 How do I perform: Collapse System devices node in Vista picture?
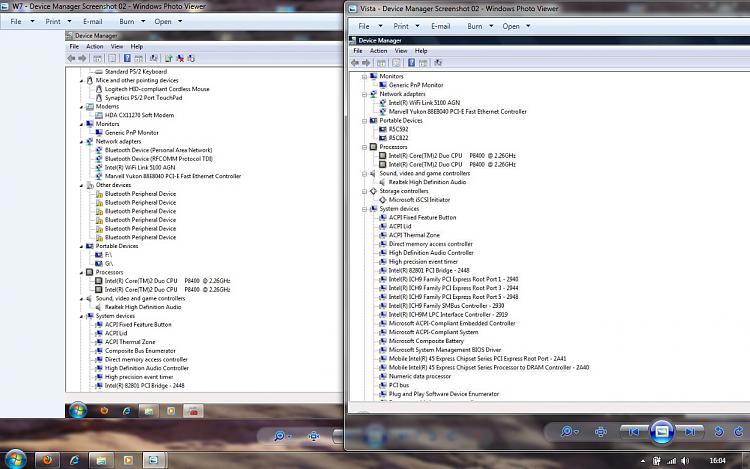pyautogui.click(x=364, y=209)
